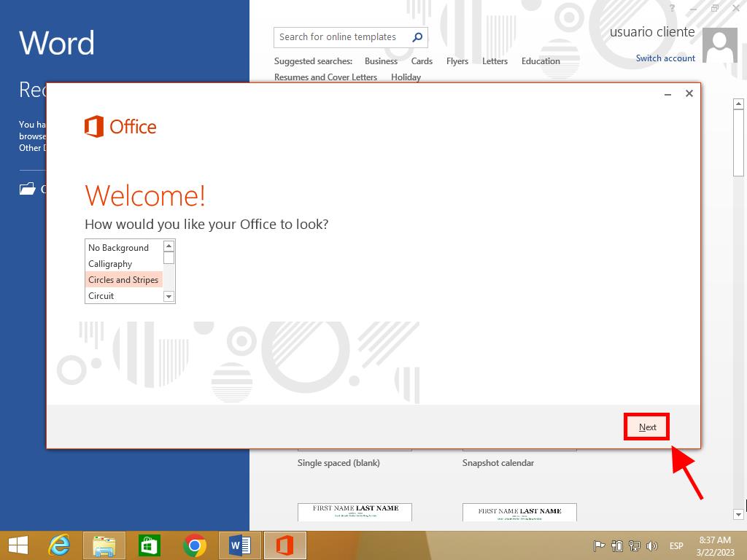This screenshot has width=747, height=560.
Task: Switch to Word taskbar icon
Action: (240, 545)
